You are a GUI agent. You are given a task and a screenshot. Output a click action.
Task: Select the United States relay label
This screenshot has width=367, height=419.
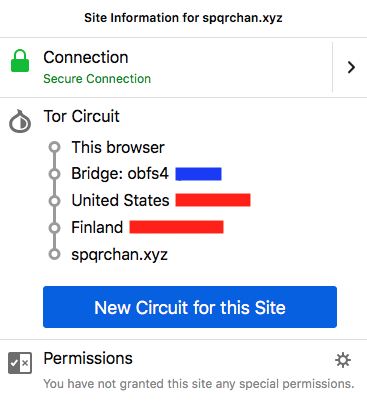point(120,201)
